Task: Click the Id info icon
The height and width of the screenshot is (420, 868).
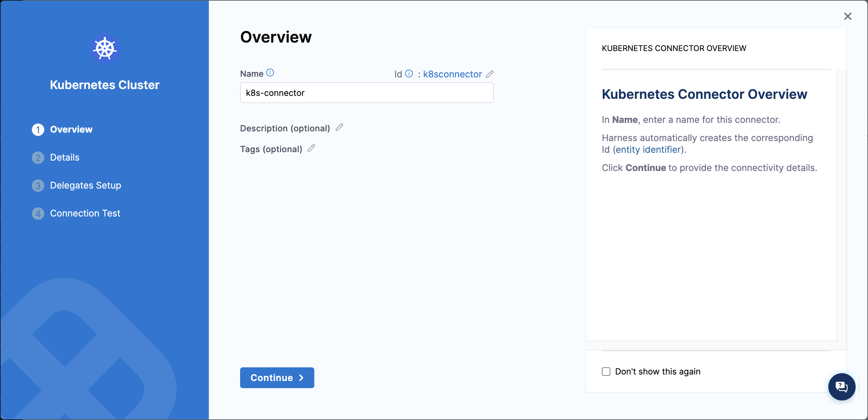Action: point(409,73)
